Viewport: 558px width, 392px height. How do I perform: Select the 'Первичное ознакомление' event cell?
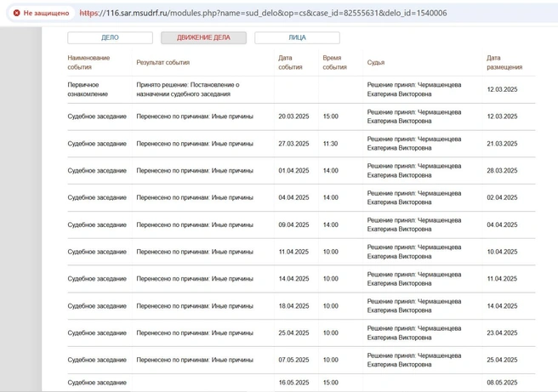(x=88, y=89)
